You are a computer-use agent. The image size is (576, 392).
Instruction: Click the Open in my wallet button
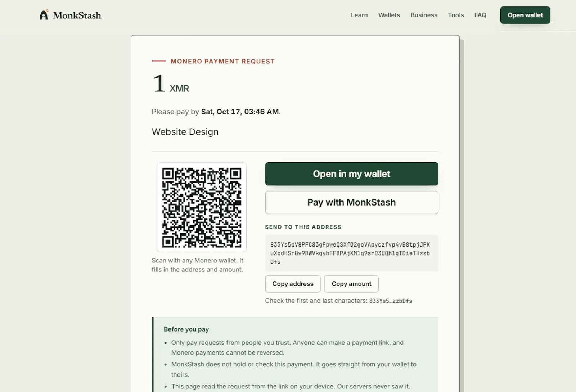click(352, 174)
